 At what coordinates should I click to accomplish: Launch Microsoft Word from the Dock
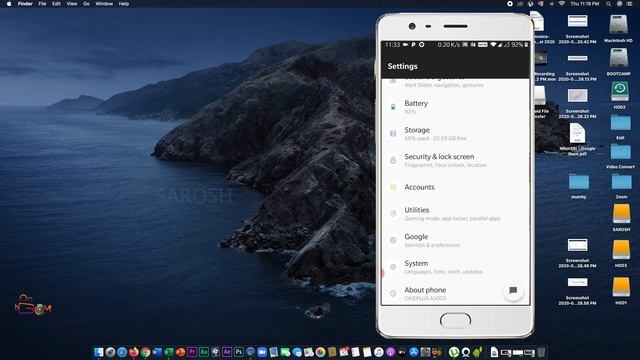157,352
